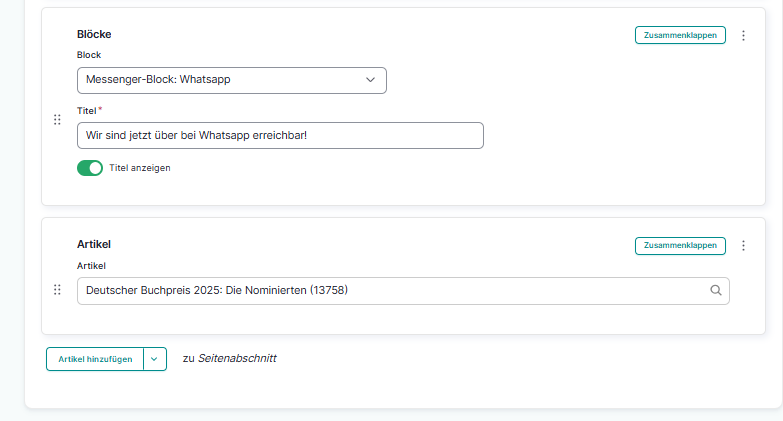Disable the Titel anzeigen switch

click(x=90, y=168)
